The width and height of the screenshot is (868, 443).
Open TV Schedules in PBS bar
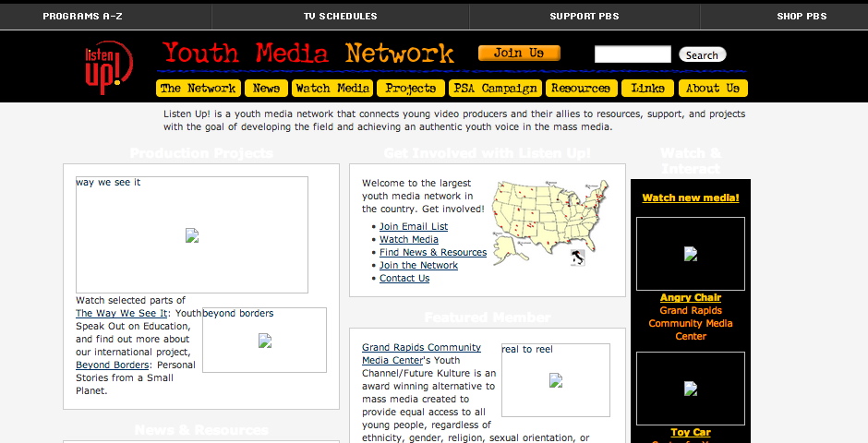341,16
